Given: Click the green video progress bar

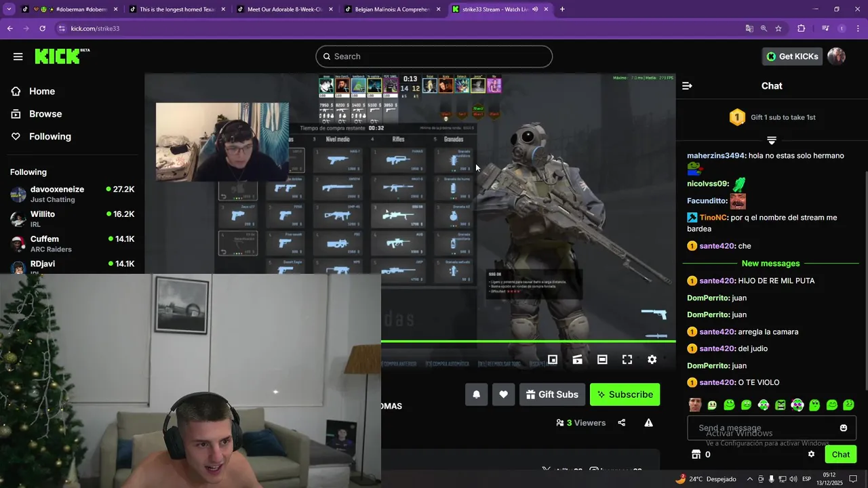Looking at the screenshot, I should click(528, 342).
